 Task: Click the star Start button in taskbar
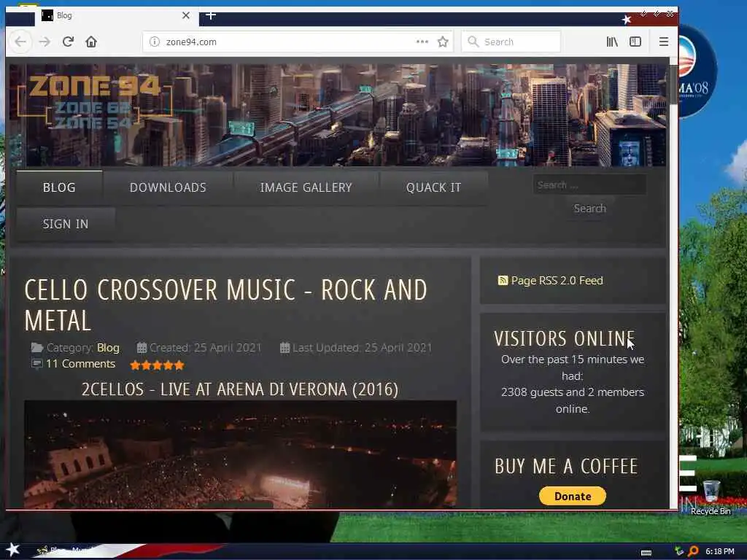click(x=13, y=550)
